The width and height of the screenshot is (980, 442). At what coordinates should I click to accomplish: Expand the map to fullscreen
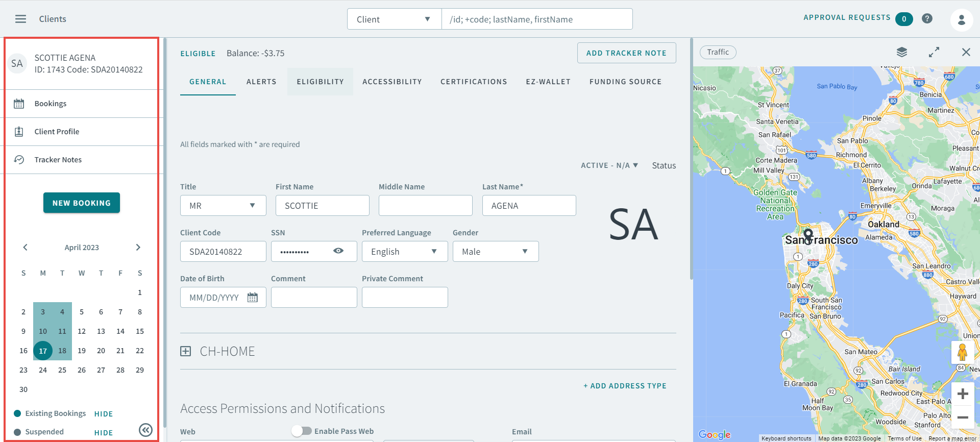click(x=934, y=52)
